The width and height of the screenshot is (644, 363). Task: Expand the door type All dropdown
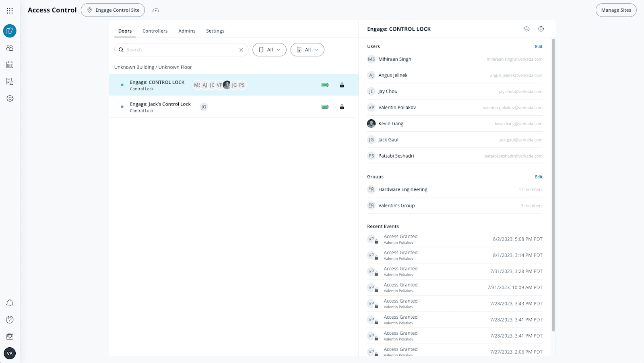(x=269, y=50)
